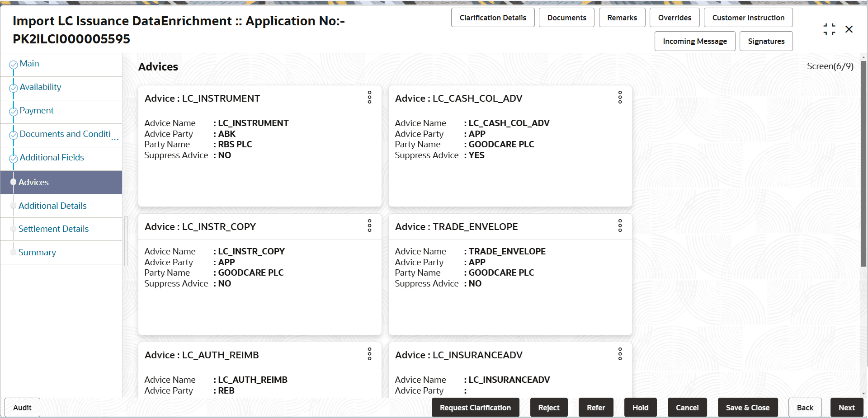Click the 'ABK' advice party value
This screenshot has height=418, width=868.
(x=227, y=134)
